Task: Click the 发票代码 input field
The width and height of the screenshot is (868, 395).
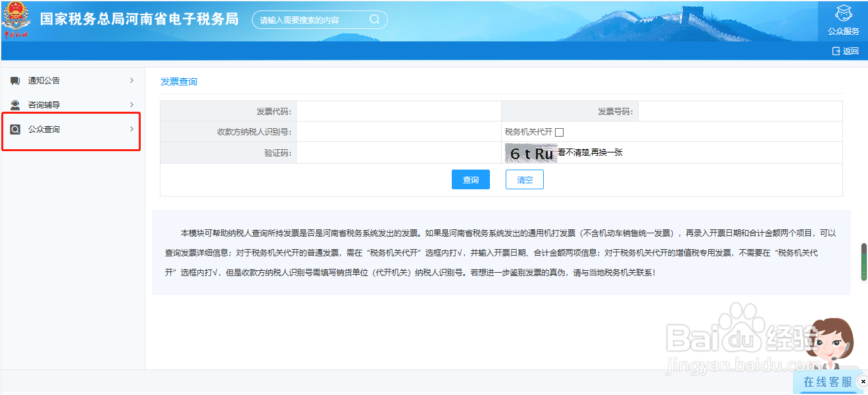Action: (395, 110)
